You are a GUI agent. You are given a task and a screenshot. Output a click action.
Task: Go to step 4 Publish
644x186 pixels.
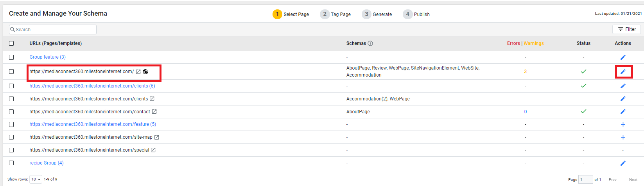pyautogui.click(x=416, y=14)
